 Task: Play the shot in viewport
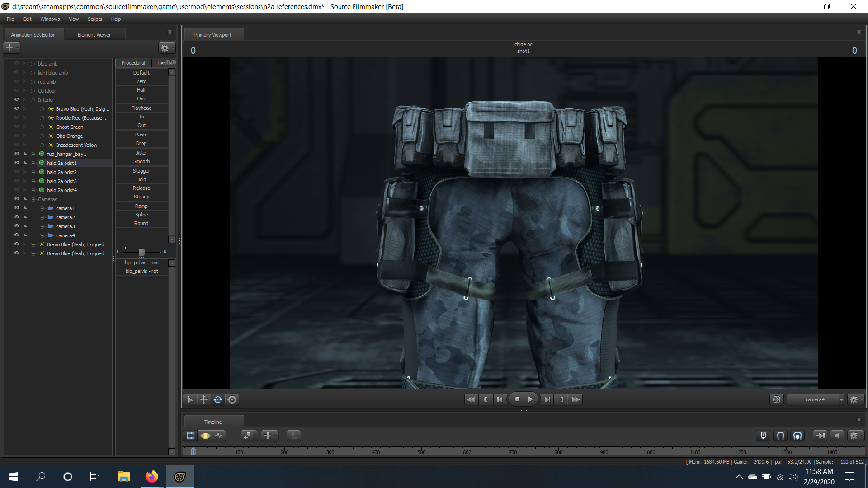click(x=531, y=399)
